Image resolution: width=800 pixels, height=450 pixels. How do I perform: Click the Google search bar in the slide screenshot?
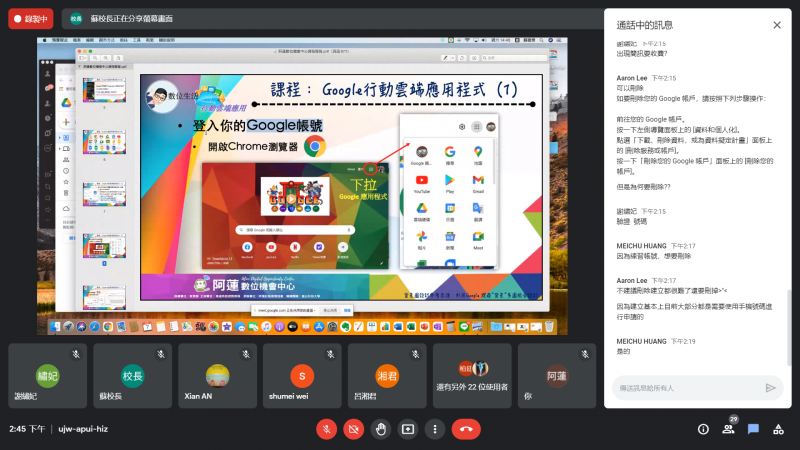[295, 230]
